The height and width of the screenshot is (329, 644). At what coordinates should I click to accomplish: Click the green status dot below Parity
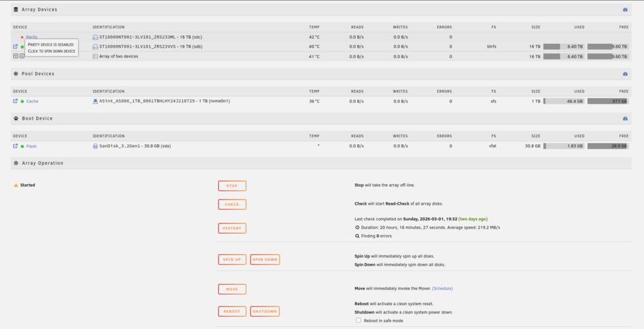tap(22, 47)
